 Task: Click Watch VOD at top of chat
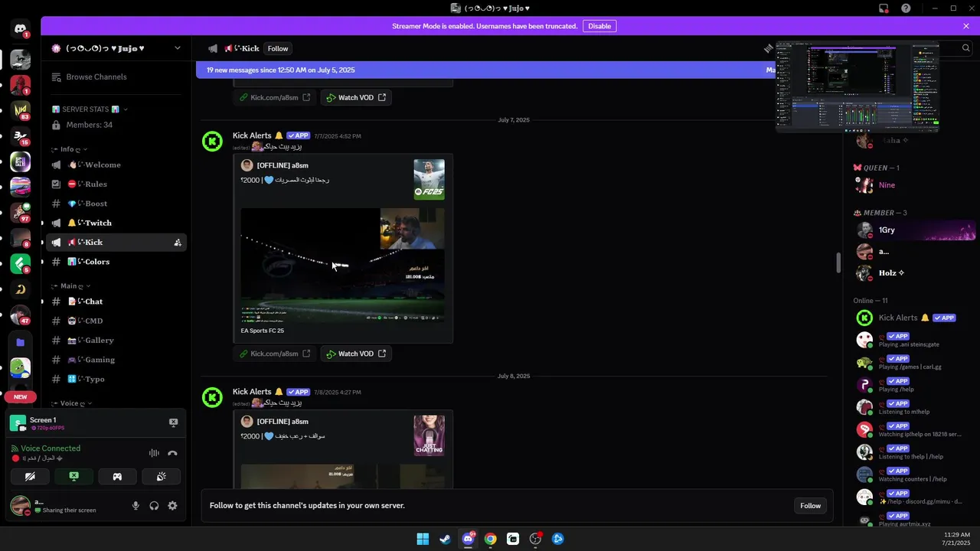[x=356, y=97]
